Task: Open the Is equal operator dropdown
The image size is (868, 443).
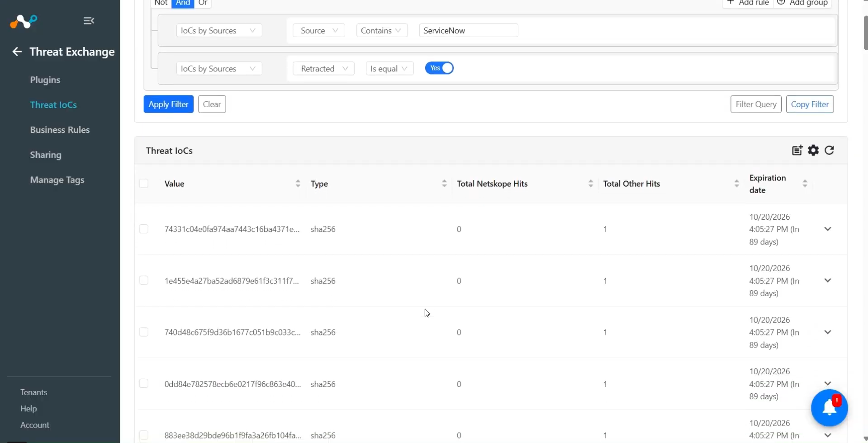Action: [x=389, y=69]
